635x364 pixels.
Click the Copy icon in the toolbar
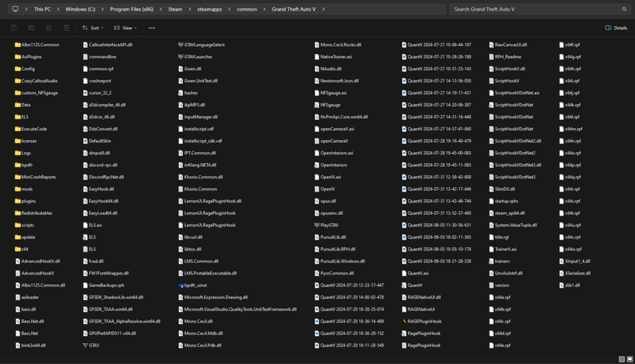(14, 28)
